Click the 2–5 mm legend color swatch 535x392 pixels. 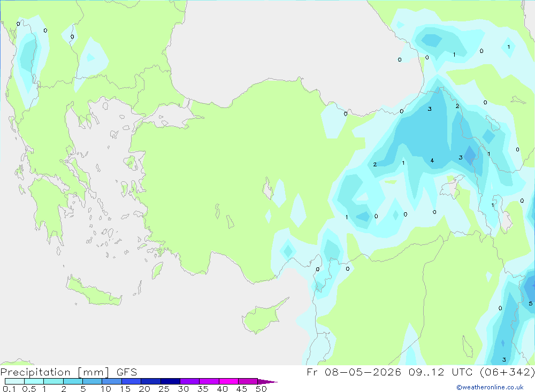click(x=73, y=381)
